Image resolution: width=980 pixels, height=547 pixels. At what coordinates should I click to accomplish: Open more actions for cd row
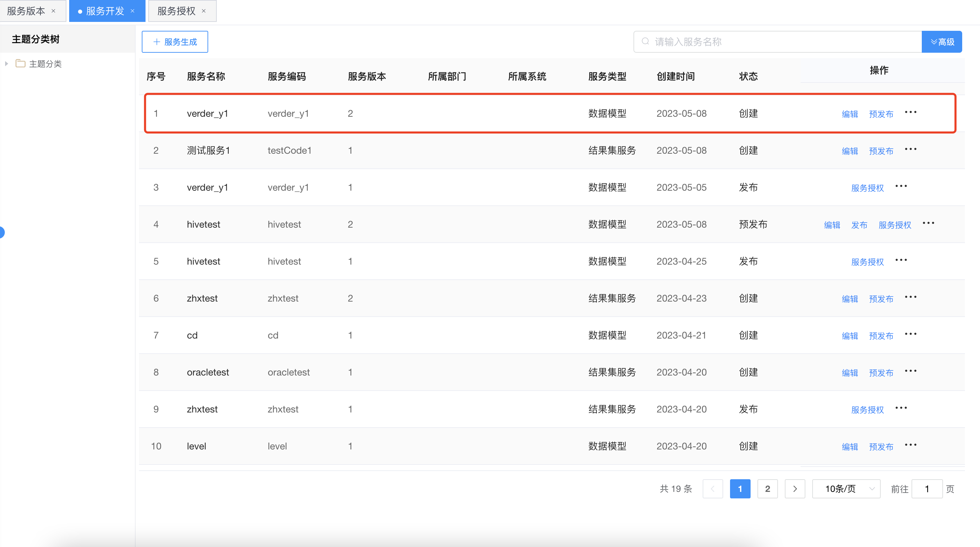click(910, 334)
